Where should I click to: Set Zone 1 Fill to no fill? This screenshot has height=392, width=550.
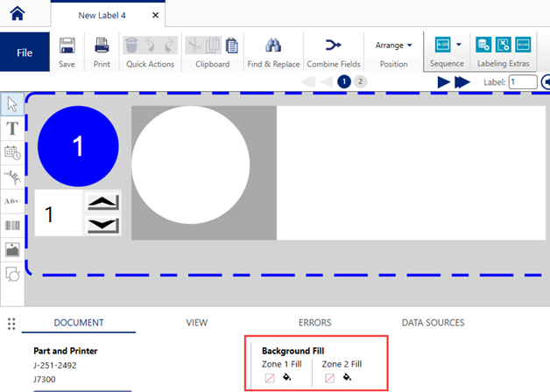(x=270, y=378)
